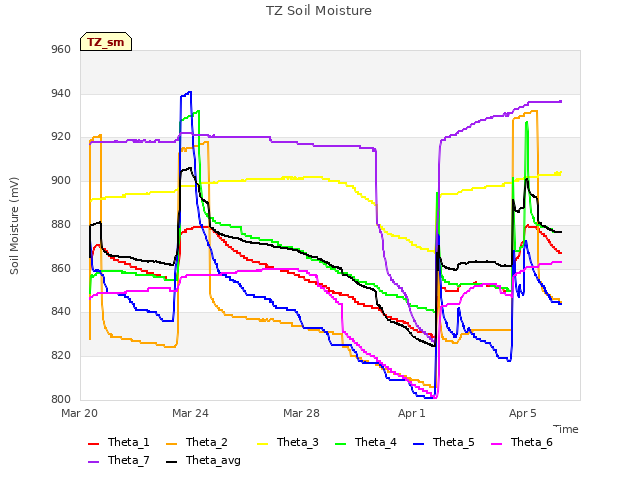Click the blue Theta_5 peak near 940
The height and width of the screenshot is (480, 640).
(x=186, y=94)
